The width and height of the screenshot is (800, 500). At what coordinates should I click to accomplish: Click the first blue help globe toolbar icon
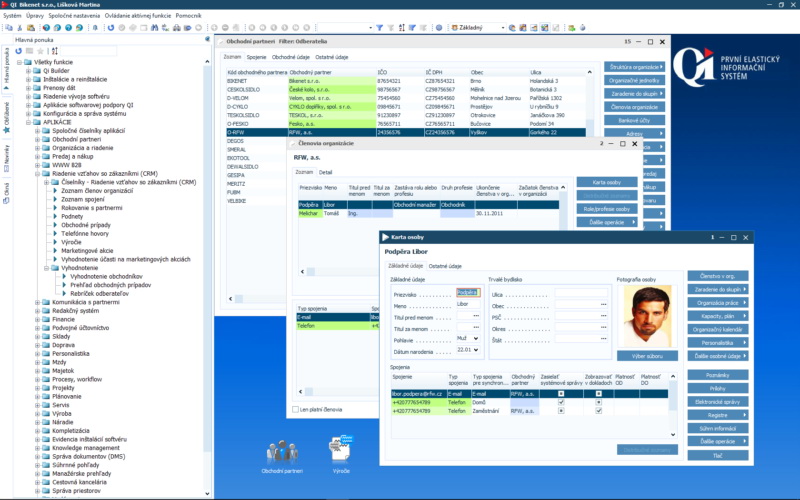[46, 28]
